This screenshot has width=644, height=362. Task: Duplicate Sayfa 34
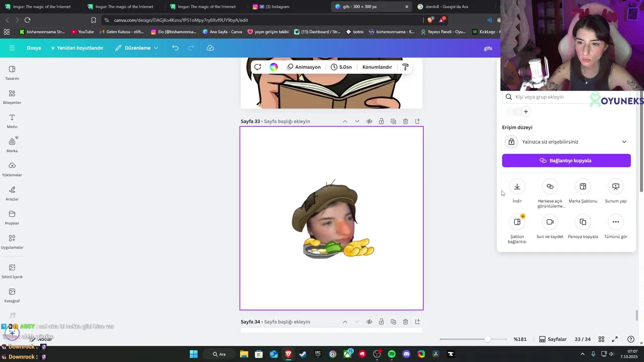pyautogui.click(x=393, y=322)
